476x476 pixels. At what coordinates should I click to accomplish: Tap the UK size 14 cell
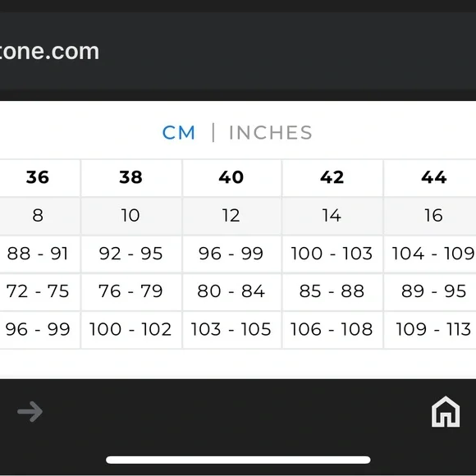tap(332, 216)
